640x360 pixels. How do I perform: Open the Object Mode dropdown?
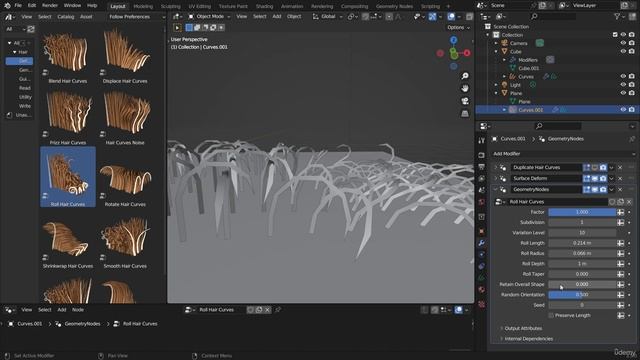(x=209, y=17)
